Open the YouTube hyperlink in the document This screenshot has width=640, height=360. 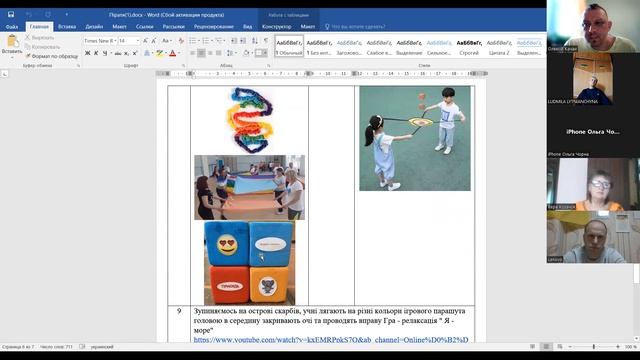pos(331,340)
